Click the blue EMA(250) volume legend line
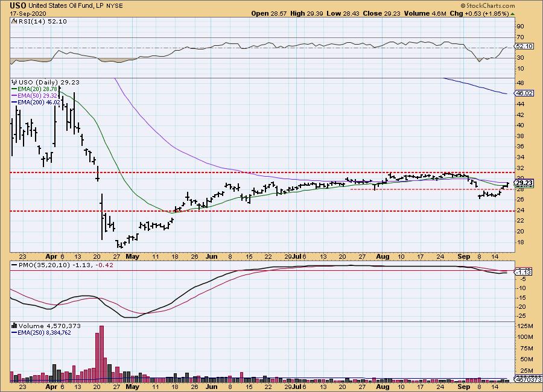This screenshot has height=392, width=543. point(14,333)
